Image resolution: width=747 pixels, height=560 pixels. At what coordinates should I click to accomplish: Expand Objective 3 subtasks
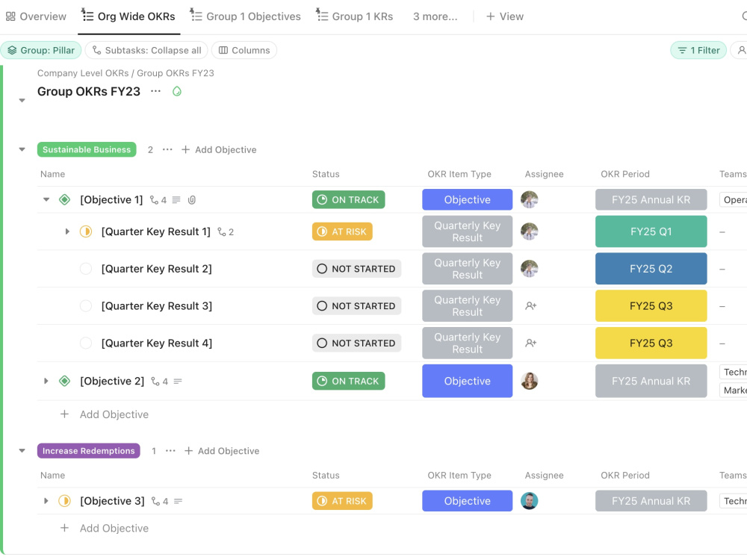tap(46, 501)
